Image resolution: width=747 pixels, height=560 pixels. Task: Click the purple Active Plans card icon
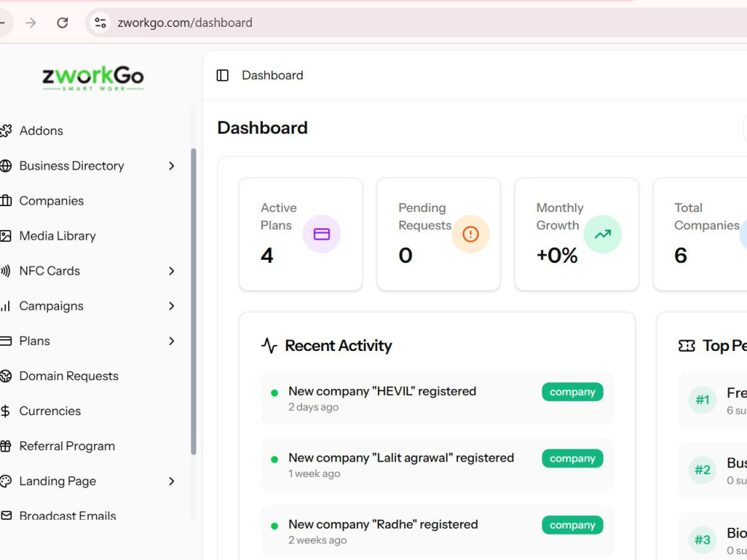[x=321, y=234]
